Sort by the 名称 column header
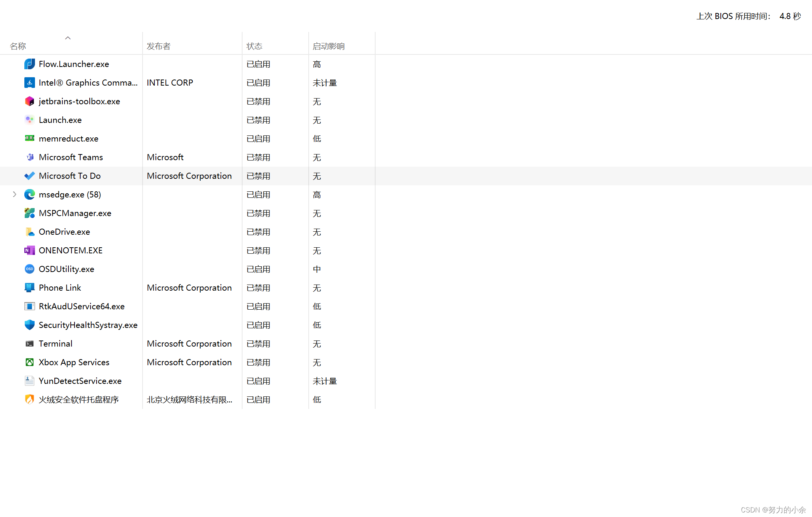 18,46
